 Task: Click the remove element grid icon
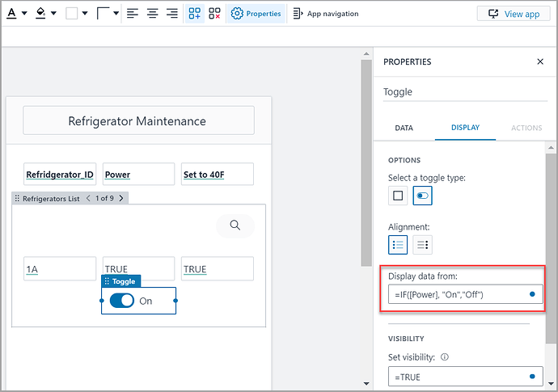click(x=214, y=14)
